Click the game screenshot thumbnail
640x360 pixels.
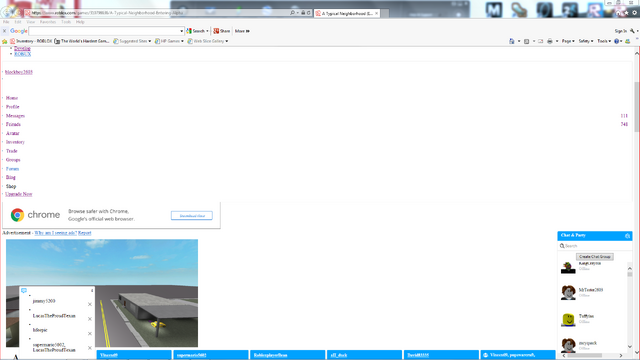[x=102, y=293]
